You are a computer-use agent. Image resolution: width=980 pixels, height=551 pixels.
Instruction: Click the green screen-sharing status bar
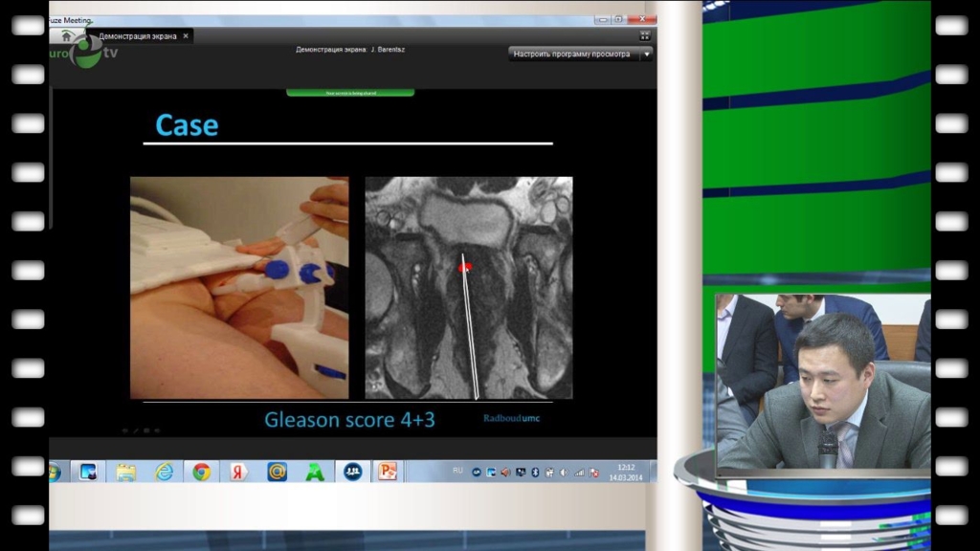tap(350, 93)
